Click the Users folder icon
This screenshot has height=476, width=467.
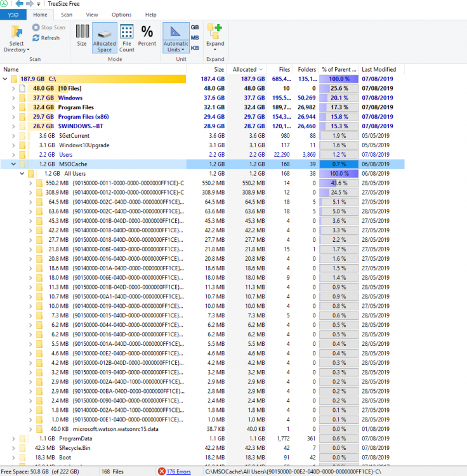(22, 154)
